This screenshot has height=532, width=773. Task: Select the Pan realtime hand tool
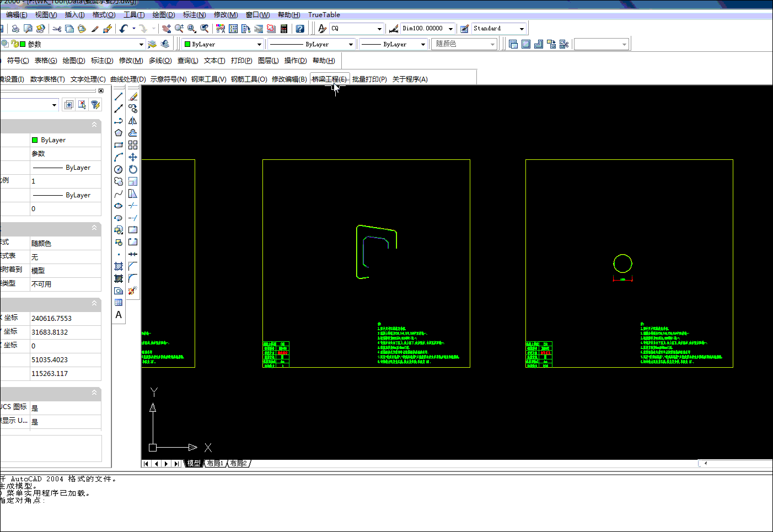167,29
